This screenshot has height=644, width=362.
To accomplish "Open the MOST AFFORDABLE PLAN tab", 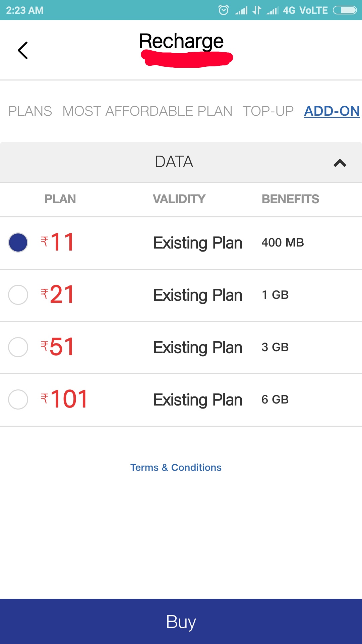I will click(x=147, y=111).
